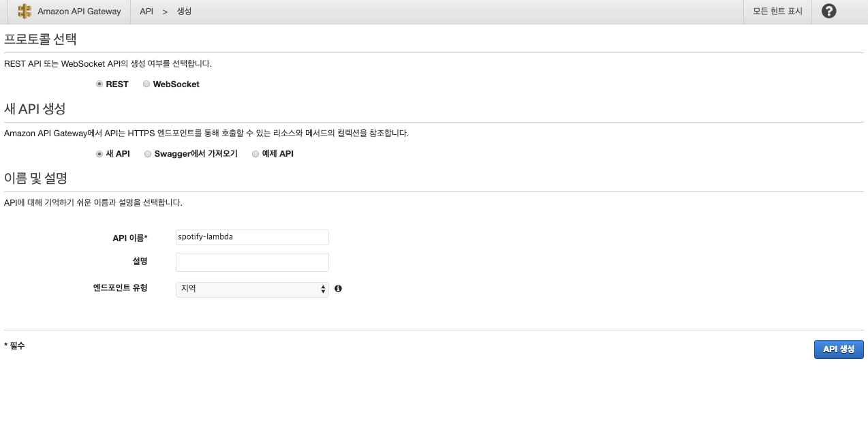Click the API 이름* label
Image resolution: width=868 pixels, height=421 pixels.
130,238
